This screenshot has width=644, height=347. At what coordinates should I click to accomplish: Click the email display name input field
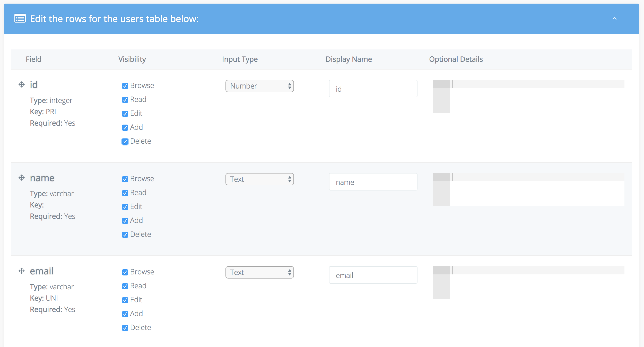click(373, 275)
